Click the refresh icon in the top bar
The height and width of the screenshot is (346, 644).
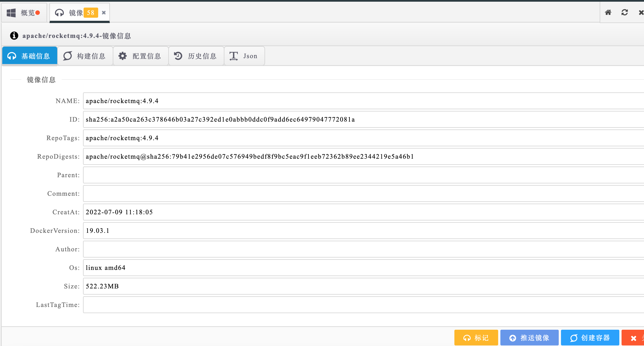coord(625,12)
